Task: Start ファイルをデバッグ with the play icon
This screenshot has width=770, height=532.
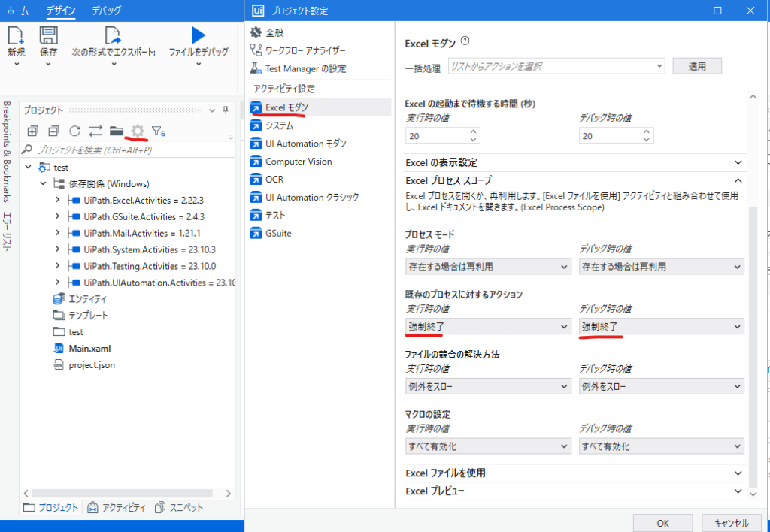Action: 199,35
